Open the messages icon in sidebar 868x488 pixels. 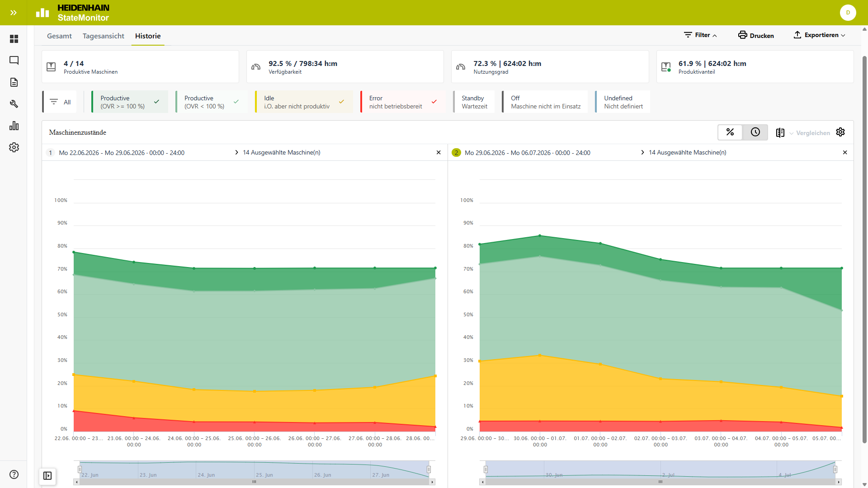[x=14, y=61]
